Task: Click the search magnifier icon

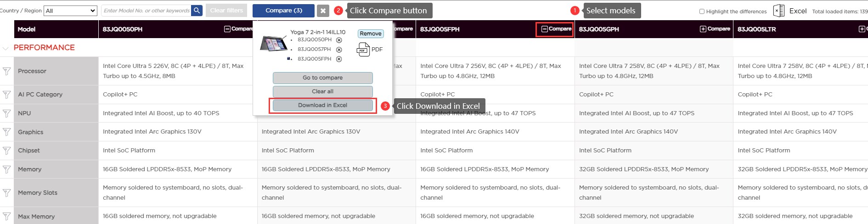Action: click(x=197, y=11)
